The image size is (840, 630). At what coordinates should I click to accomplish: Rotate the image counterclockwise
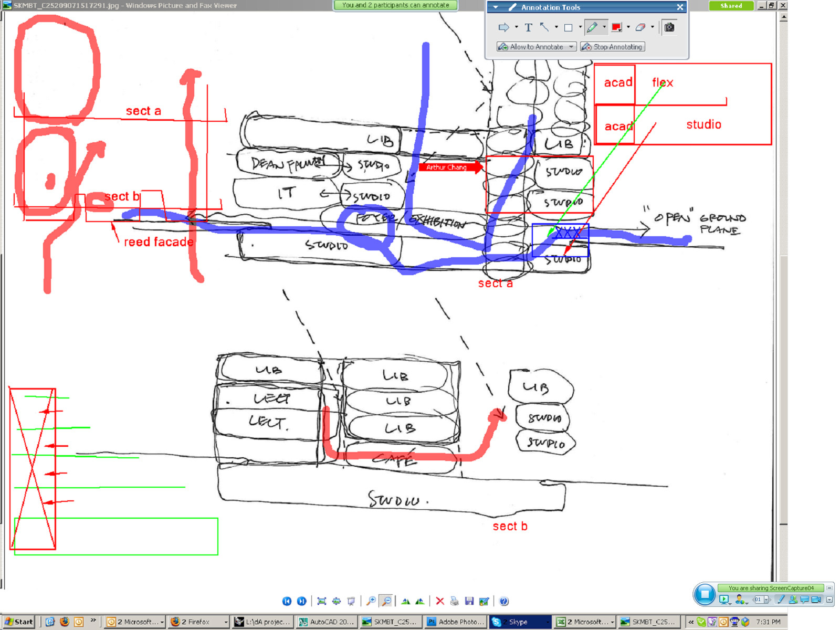pyautogui.click(x=419, y=601)
